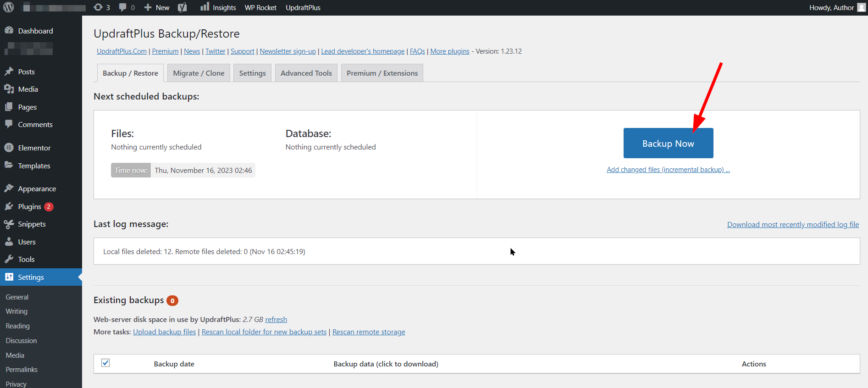Open the FAQs link
The height and width of the screenshot is (388, 868).
pyautogui.click(x=417, y=51)
